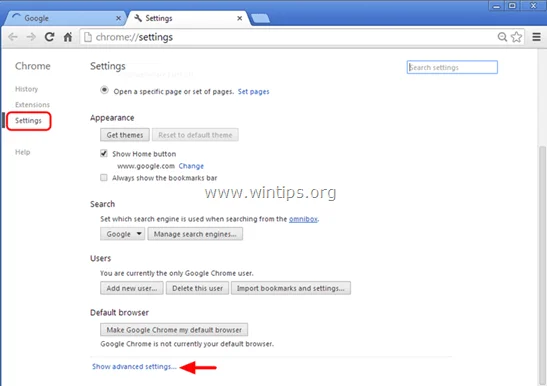Click the 'Appearance' section heading
This screenshot has width=547, height=386.
[x=112, y=118]
